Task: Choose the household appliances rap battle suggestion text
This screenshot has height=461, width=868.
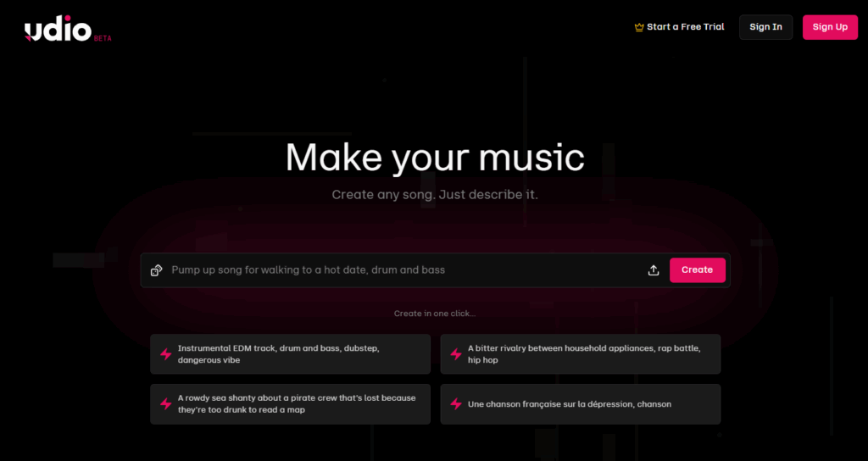Action: (x=584, y=354)
